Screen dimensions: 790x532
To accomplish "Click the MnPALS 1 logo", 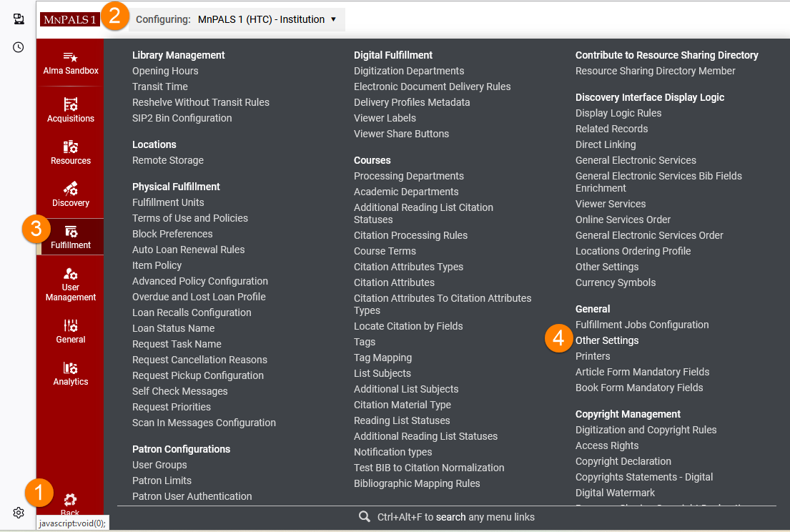I will point(70,19).
